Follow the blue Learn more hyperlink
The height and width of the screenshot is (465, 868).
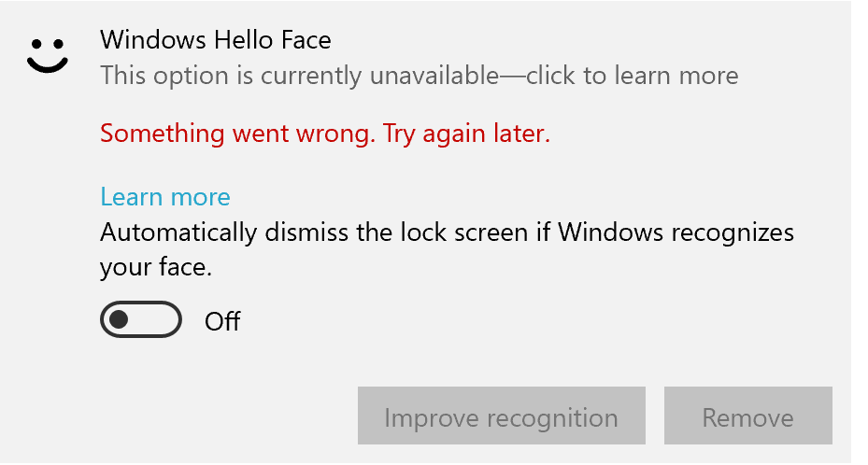(164, 197)
